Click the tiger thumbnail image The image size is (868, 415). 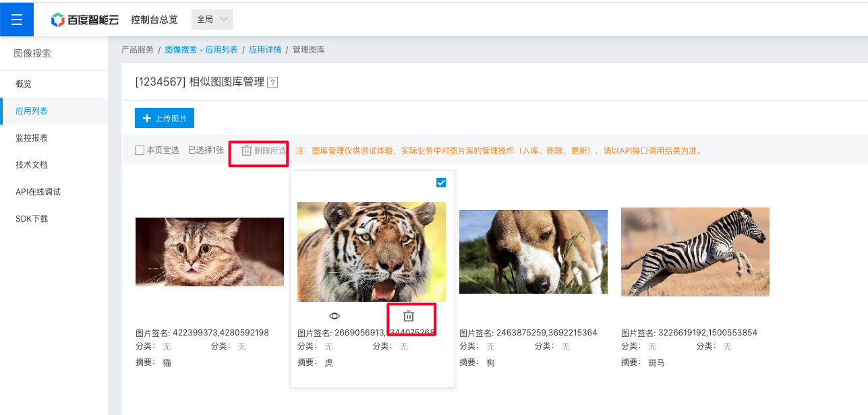372,252
